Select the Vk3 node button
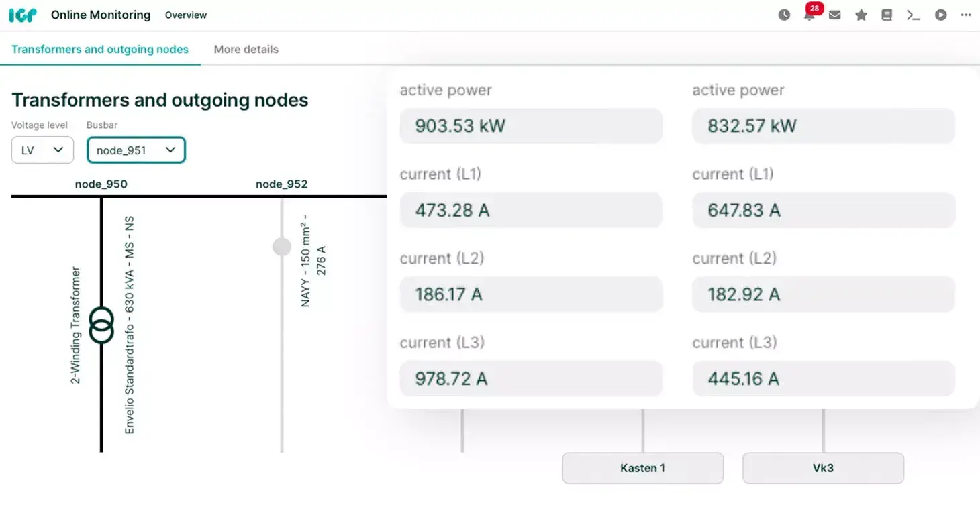The height and width of the screenshot is (511, 980). tap(823, 468)
